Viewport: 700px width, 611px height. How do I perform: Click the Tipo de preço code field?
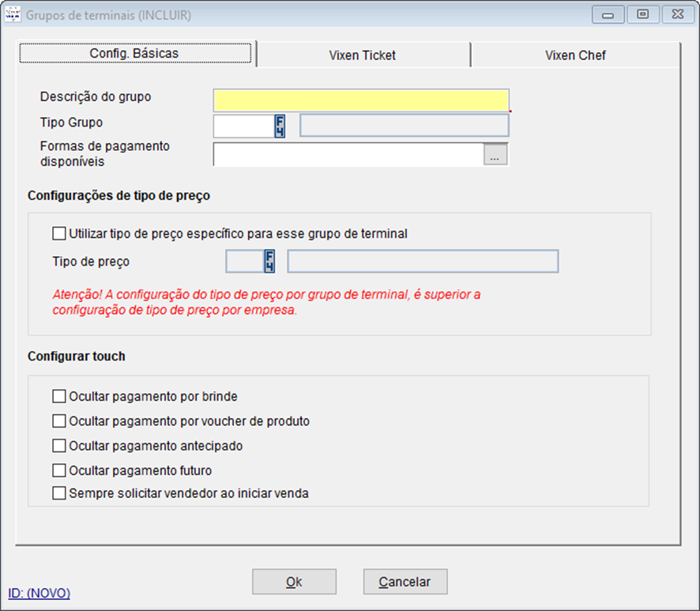pyautogui.click(x=245, y=261)
